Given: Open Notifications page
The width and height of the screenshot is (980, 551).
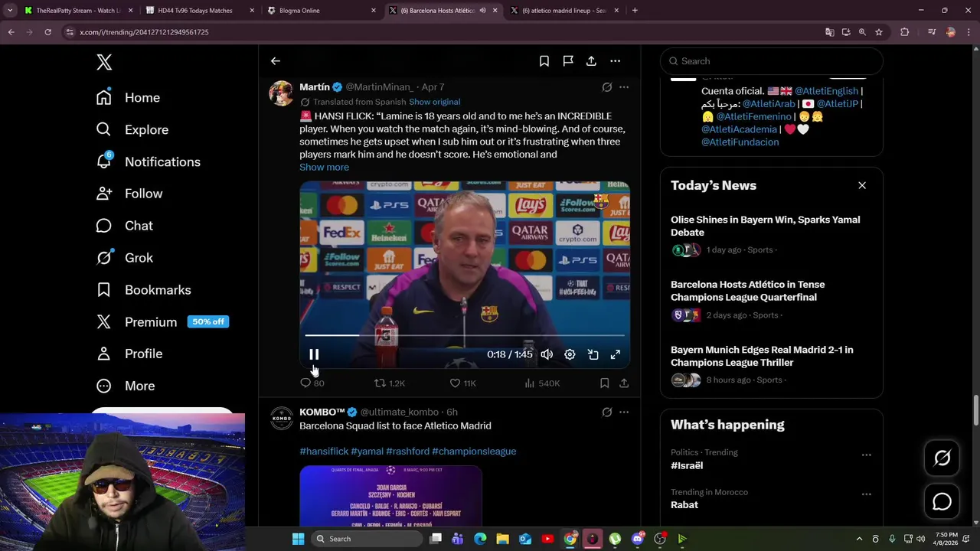Looking at the screenshot, I should (x=148, y=162).
